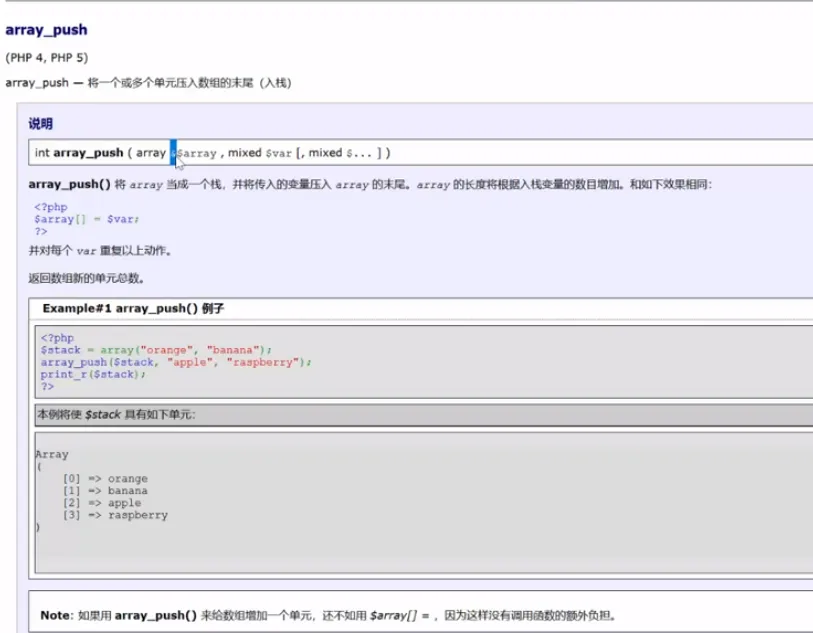
Task: Click the sentence "返回数组新的单元总数"
Action: point(87,278)
